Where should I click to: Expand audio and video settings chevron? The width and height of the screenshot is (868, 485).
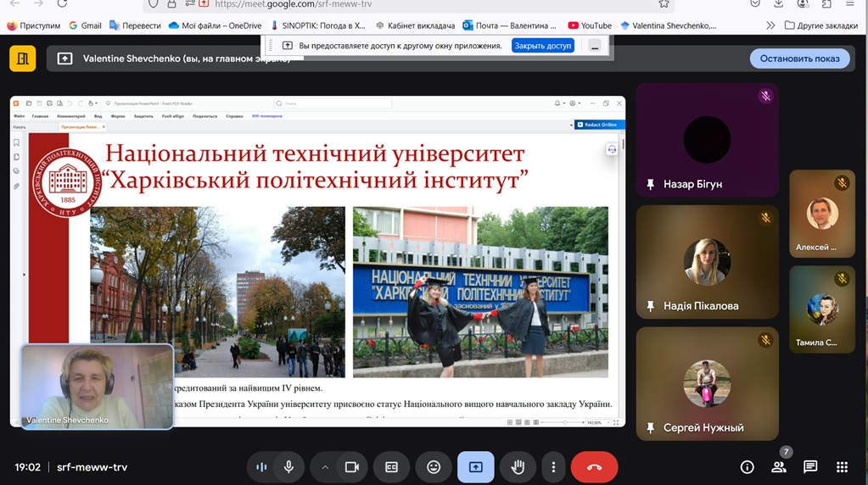pyautogui.click(x=325, y=467)
